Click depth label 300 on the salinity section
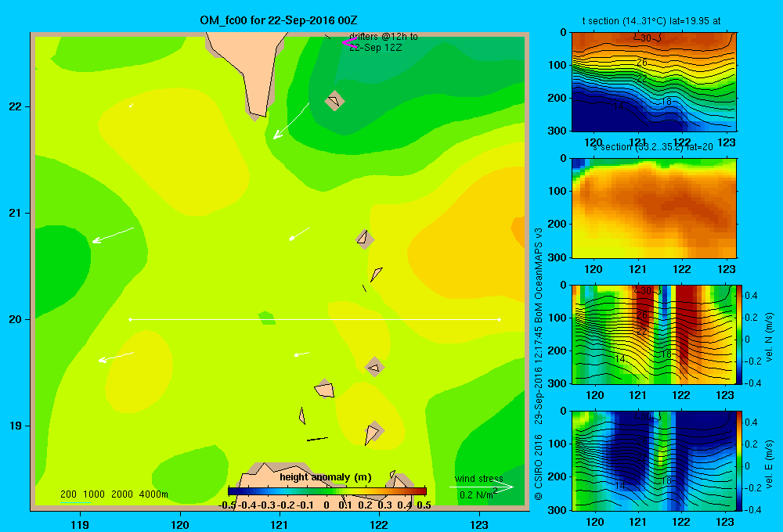 click(559, 257)
